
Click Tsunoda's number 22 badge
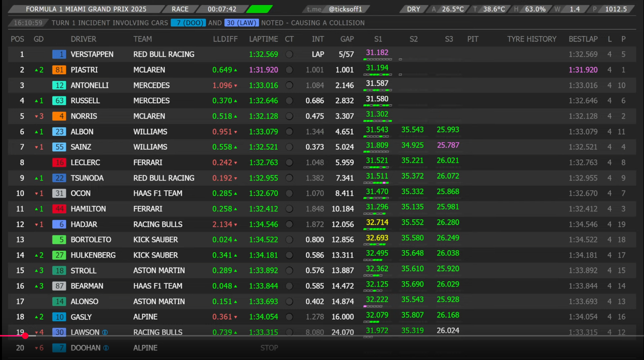pyautogui.click(x=59, y=178)
